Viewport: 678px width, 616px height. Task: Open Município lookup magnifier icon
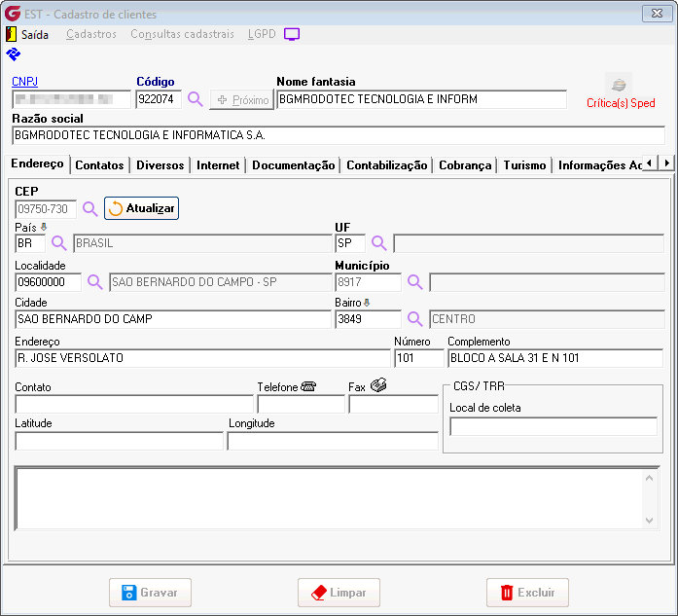(414, 282)
